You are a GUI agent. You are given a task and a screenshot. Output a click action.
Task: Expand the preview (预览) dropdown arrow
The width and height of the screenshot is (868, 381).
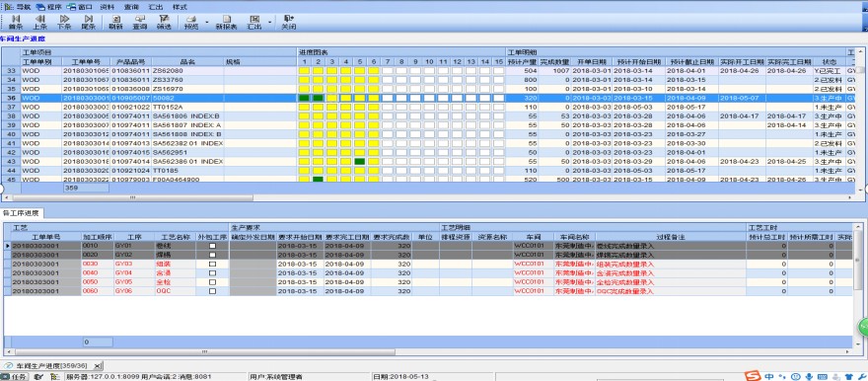click(x=207, y=23)
